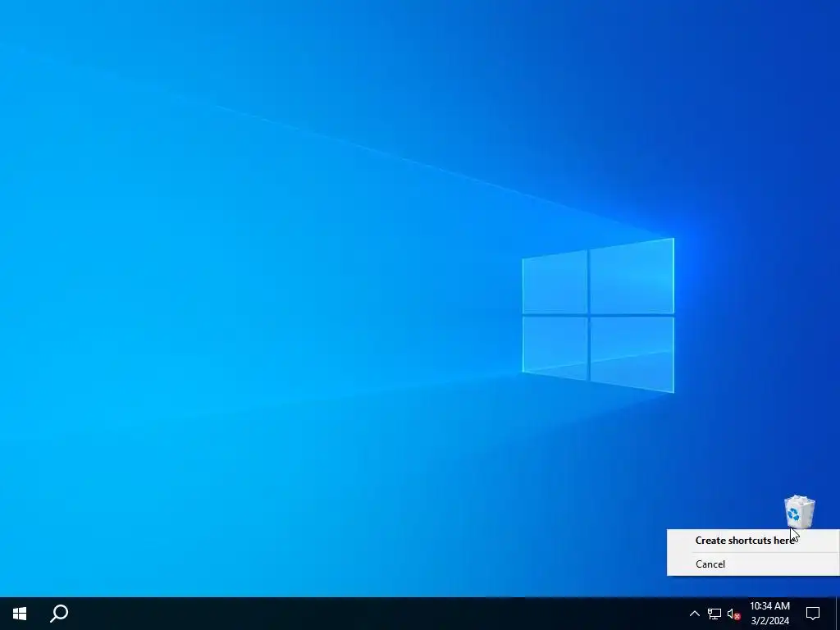Open the network status tray icon
The width and height of the screenshot is (840, 630).
pos(714,614)
